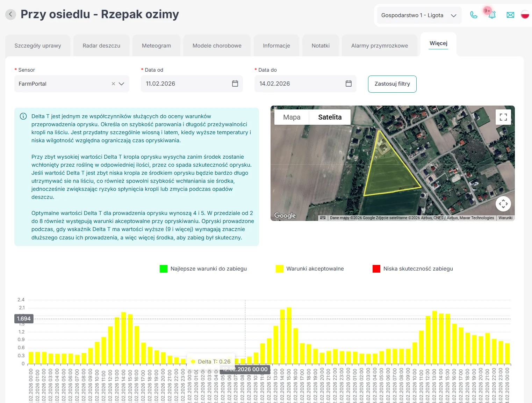This screenshot has width=532, height=403.
Task: Open the phone contact icon
Action: pos(474,15)
